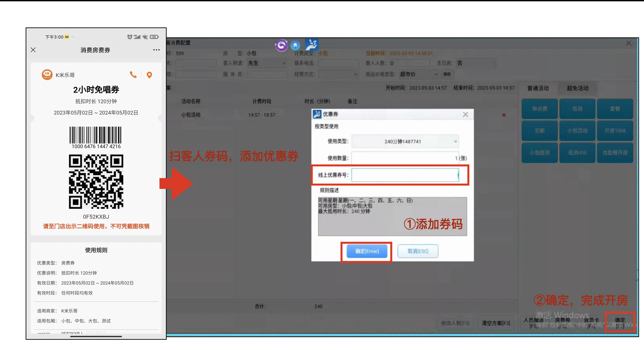
Task: Tap the voucher barcode image
Action: pyautogui.click(x=95, y=135)
